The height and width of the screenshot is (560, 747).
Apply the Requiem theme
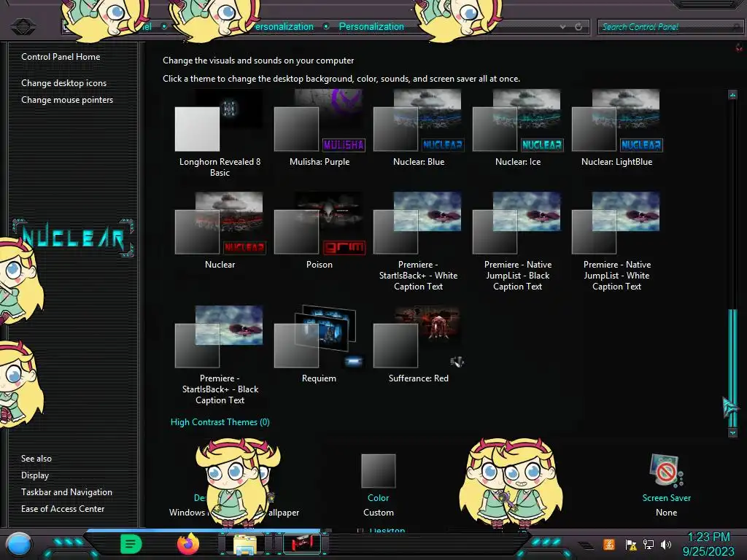pyautogui.click(x=320, y=345)
